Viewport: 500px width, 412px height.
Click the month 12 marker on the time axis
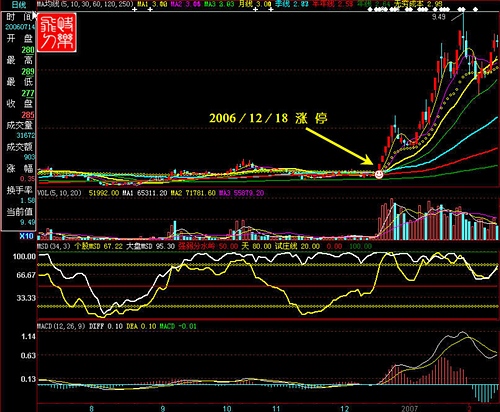(344, 408)
